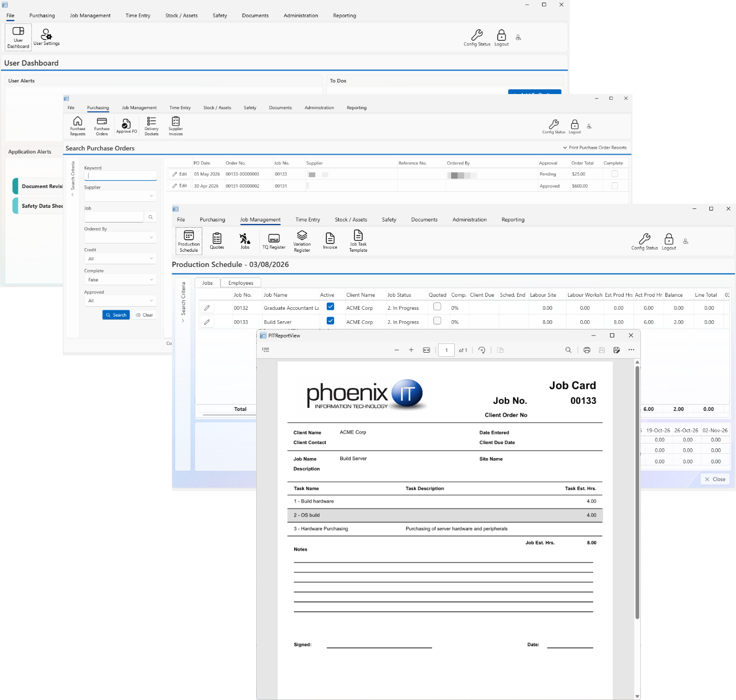Toggle Quoted checkbox for job 00132
Viewport: 736px width, 700px height.
(438, 307)
